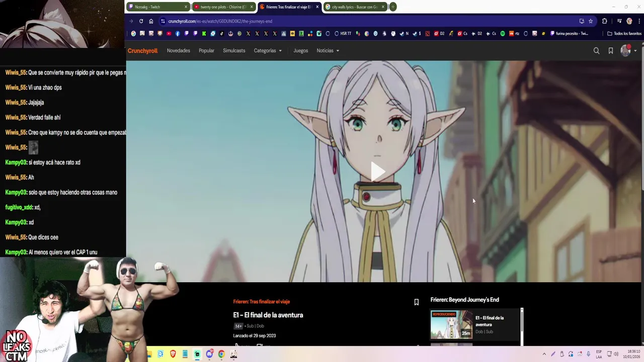Viewport: 644px width, 362px height.
Task: Close the Ncroakg – Twitch tab
Action: (186, 7)
